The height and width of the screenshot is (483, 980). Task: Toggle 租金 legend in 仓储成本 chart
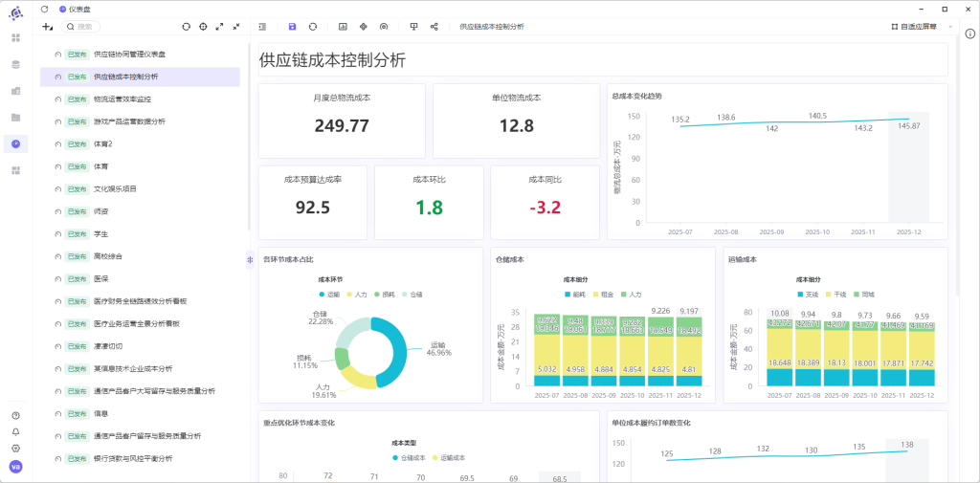605,294
